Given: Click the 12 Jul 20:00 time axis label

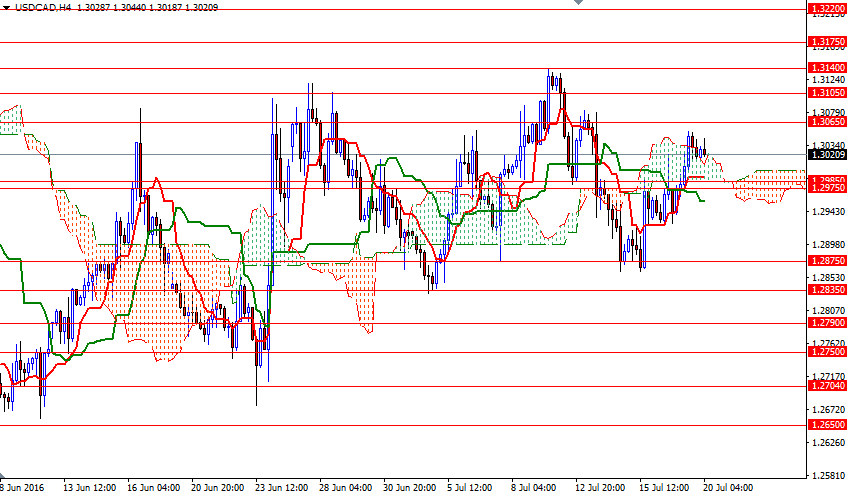Looking at the screenshot, I should (x=601, y=488).
